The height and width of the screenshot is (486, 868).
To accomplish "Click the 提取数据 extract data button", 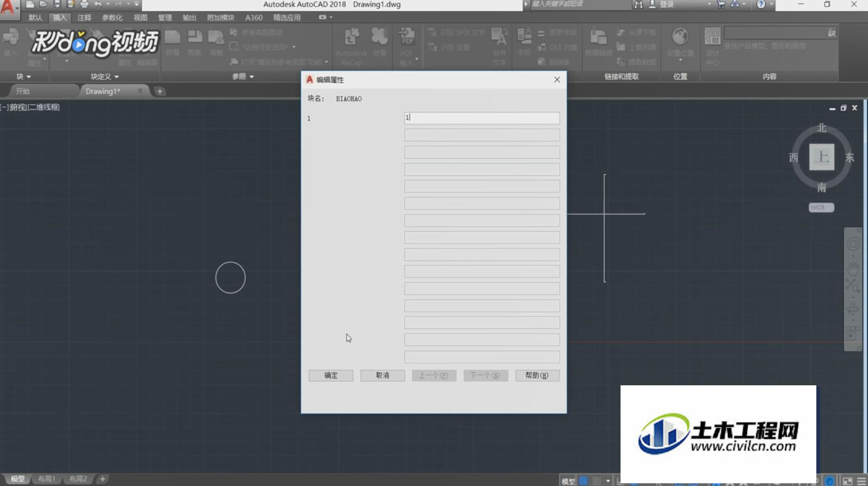I will coord(636,62).
